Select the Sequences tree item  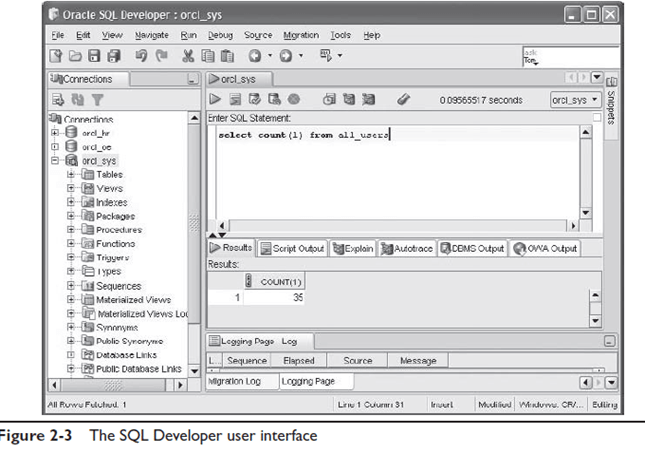117,285
